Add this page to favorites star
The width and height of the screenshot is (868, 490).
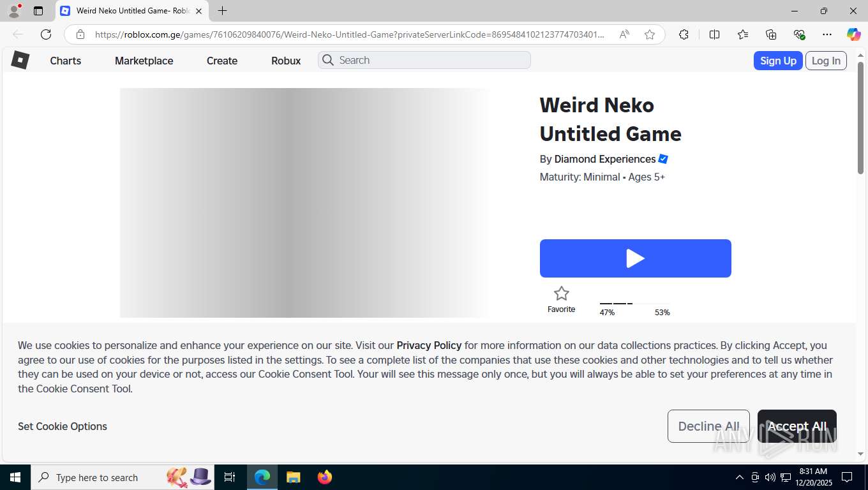tap(650, 34)
